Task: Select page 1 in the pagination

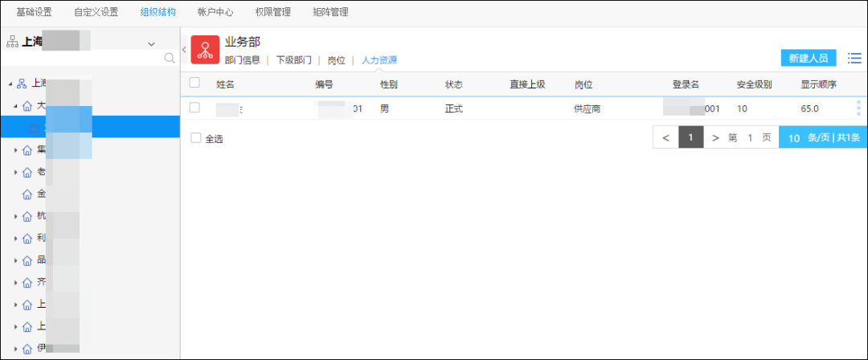Action: coord(691,137)
